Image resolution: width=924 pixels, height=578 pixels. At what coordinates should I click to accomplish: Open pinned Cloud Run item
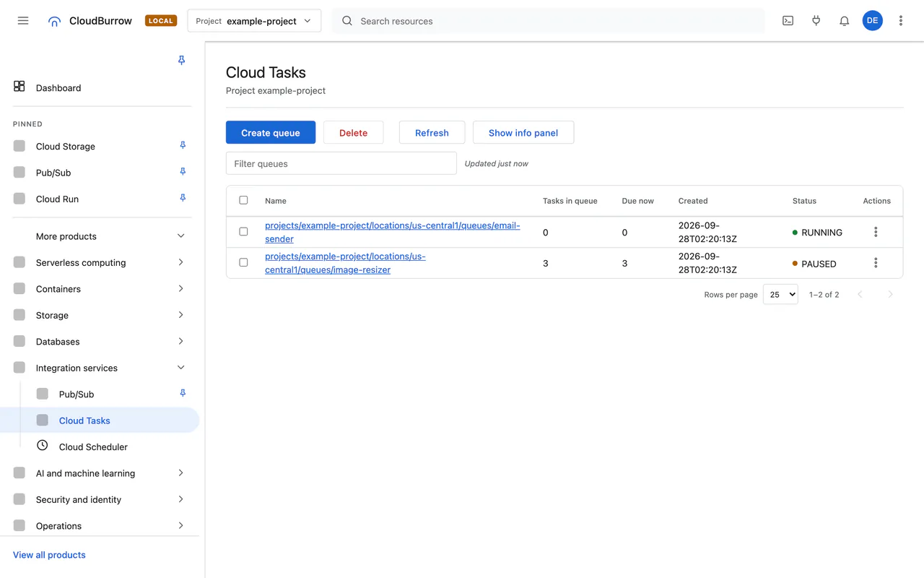pyautogui.click(x=57, y=199)
